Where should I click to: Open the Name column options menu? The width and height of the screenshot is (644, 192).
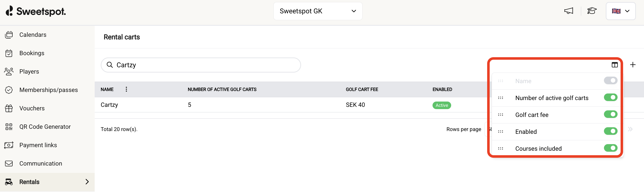pyautogui.click(x=126, y=89)
